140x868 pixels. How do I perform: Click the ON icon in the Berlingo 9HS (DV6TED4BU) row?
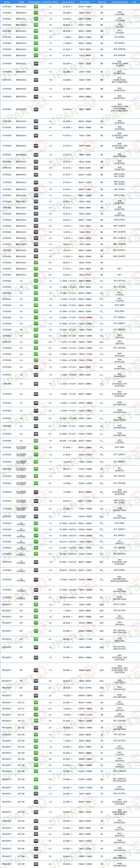point(36,109)
